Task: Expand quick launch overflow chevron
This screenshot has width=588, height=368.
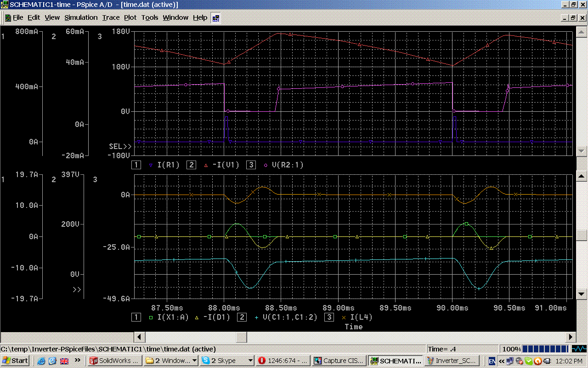Action: (77, 360)
